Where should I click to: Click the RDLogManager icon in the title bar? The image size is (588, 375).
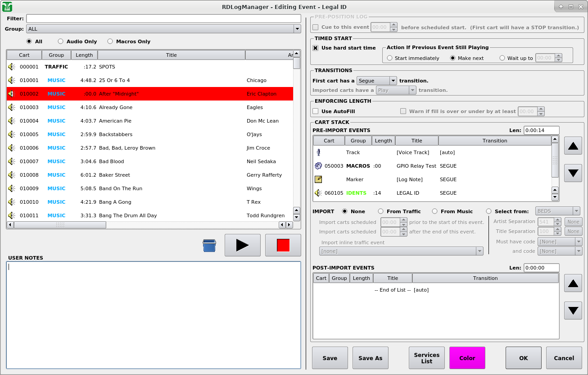pos(6,6)
